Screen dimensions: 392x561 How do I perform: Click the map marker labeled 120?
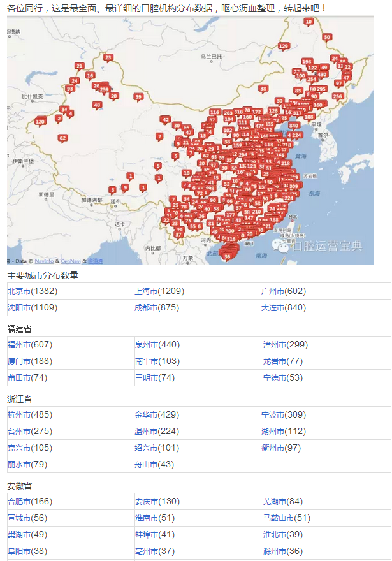[x=40, y=121]
